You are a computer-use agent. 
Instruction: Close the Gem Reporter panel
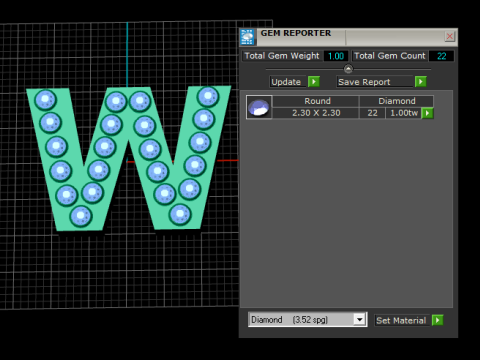pyautogui.click(x=449, y=36)
